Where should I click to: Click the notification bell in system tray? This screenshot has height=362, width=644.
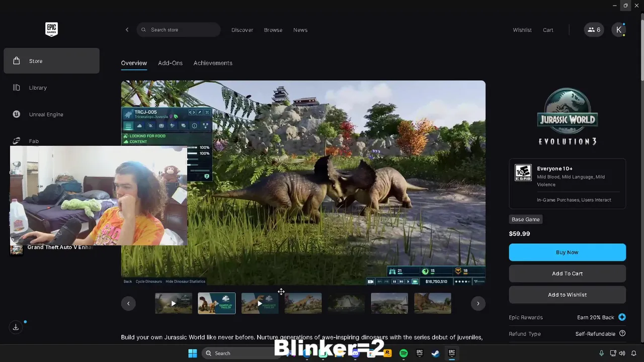(633, 353)
